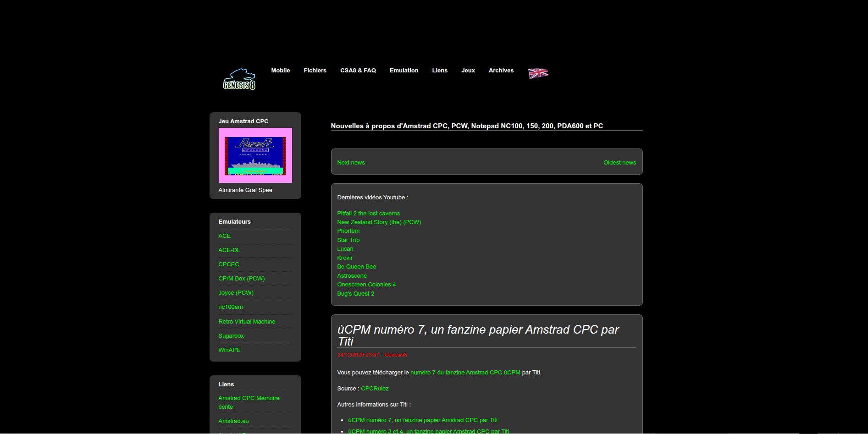868x434 pixels.
Task: Open the Fichiers menu
Action: (x=315, y=71)
